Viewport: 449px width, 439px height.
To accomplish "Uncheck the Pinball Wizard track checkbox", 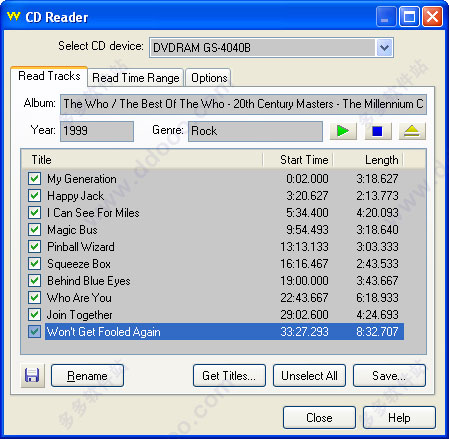I will 34,247.
